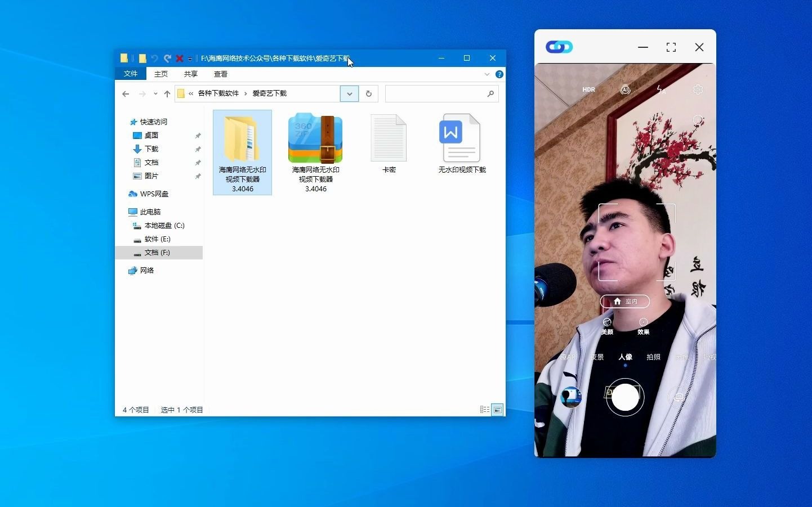Tap the switch camera icon
This screenshot has width=812, height=507.
(x=679, y=397)
